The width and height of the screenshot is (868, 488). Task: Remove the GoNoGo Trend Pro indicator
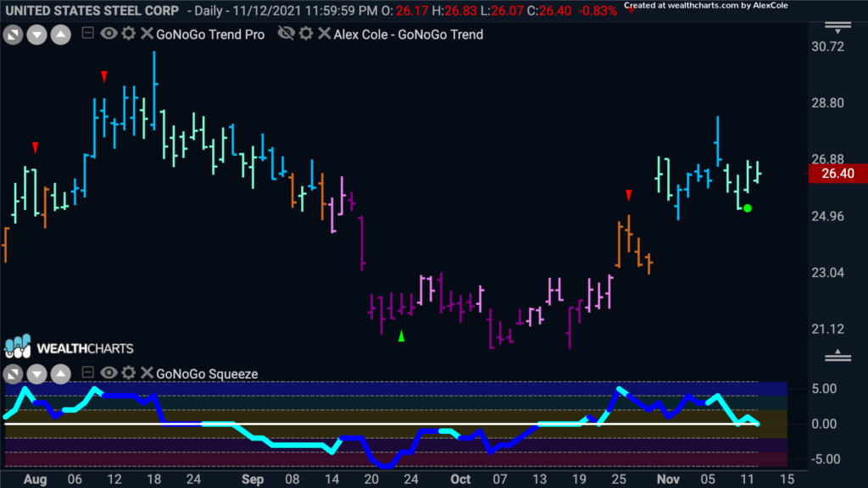coord(147,34)
